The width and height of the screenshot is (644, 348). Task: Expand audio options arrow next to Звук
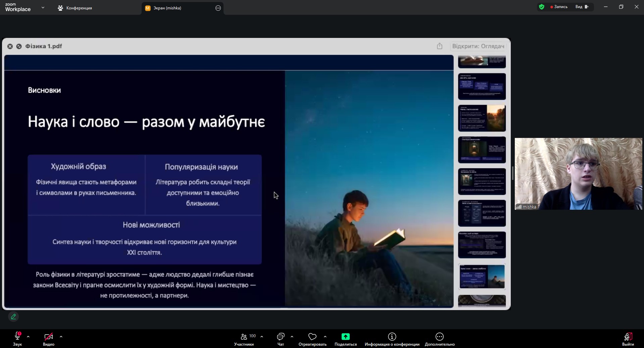click(x=28, y=336)
